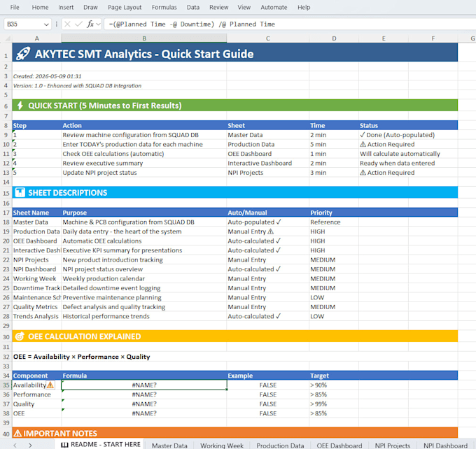Screen dimensions: 476x449
Task: Open the Data ribbon tab
Action: click(193, 7)
